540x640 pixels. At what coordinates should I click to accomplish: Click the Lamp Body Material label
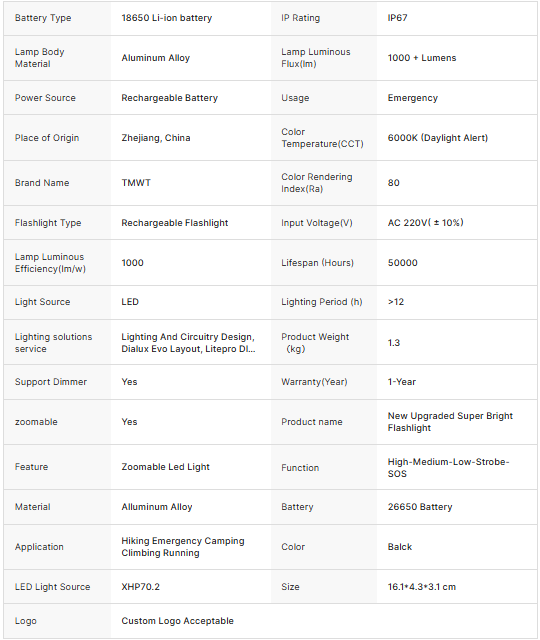39,58
